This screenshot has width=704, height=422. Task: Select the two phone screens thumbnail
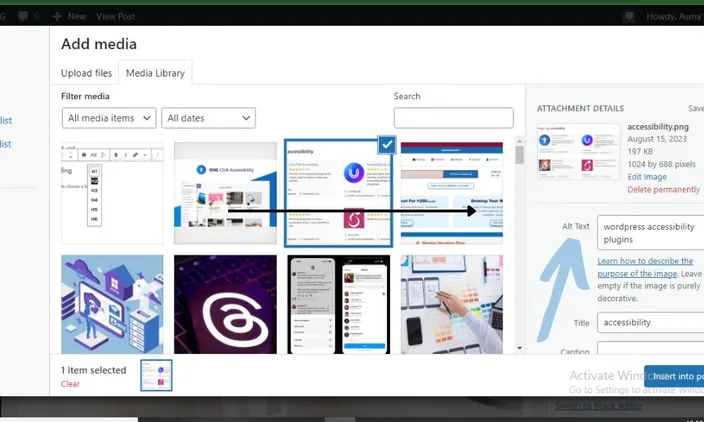pos(339,305)
